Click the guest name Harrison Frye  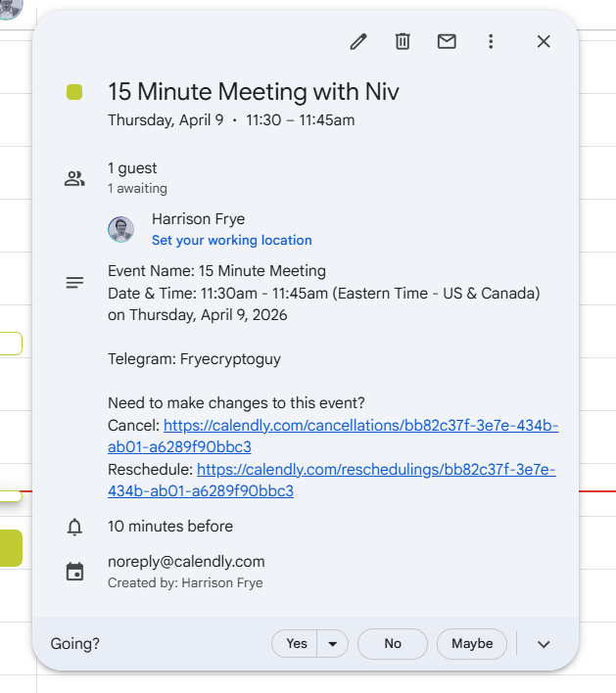[x=198, y=219]
